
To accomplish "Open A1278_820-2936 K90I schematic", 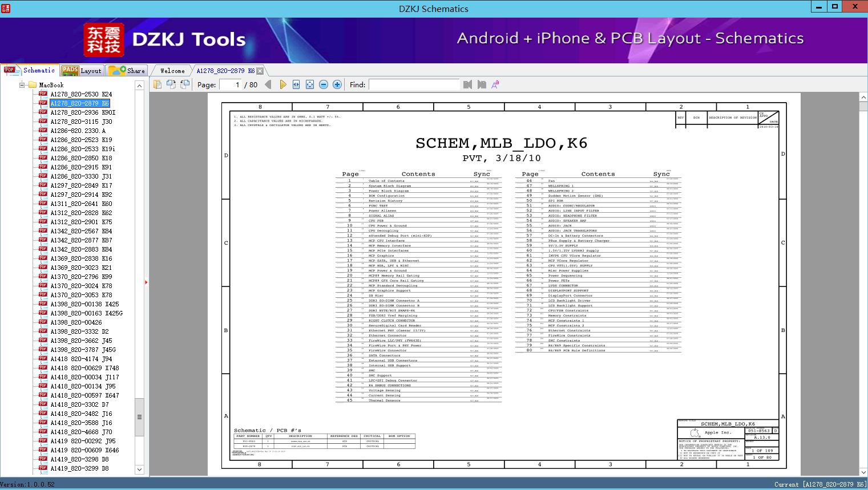I will 83,112.
